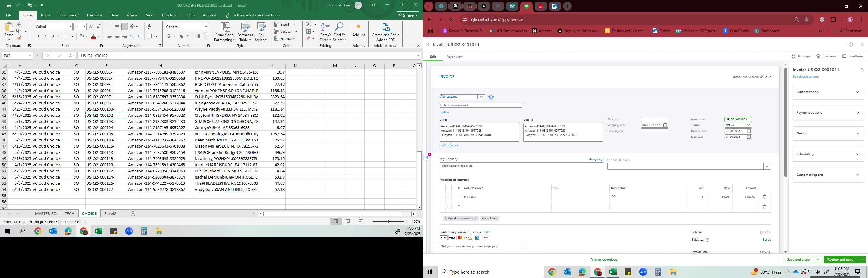
Task: Click Edit Customer link
Action: coord(449,145)
